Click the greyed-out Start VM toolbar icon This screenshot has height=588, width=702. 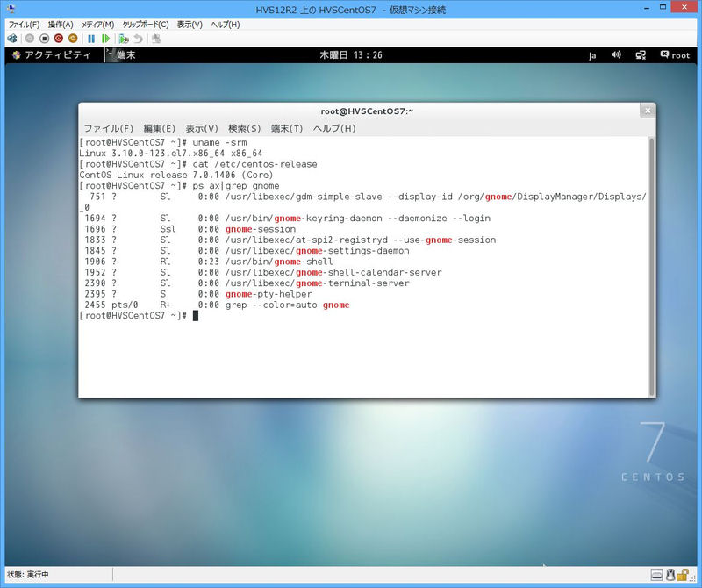30,39
